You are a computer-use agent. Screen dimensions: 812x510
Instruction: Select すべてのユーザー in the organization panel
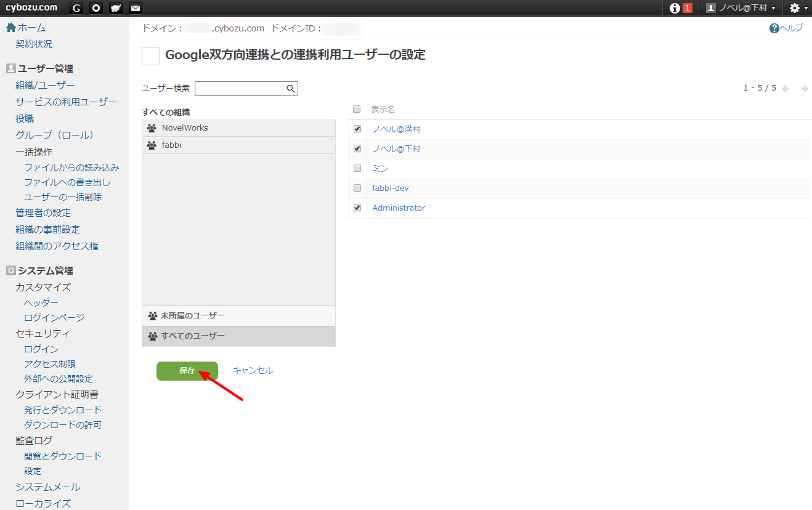point(238,336)
